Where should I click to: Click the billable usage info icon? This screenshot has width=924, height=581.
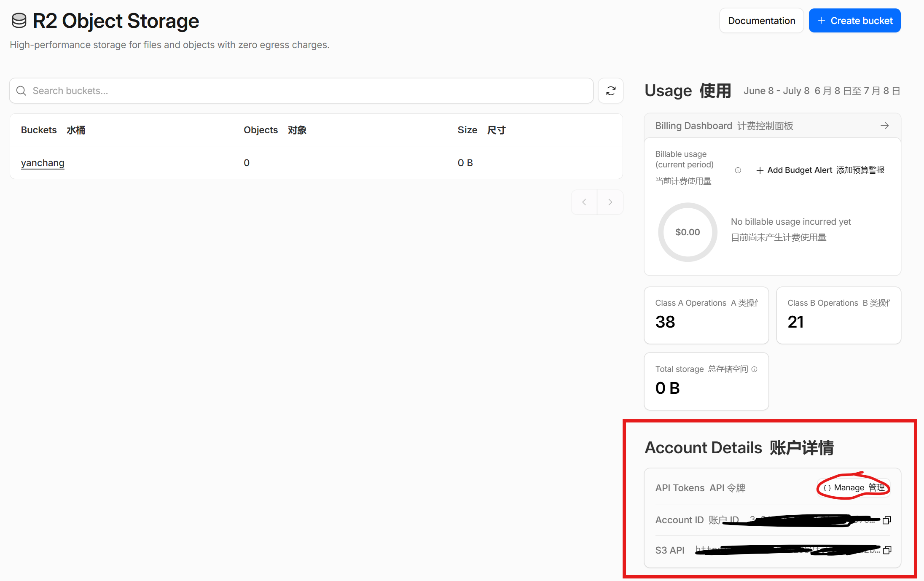[738, 170]
